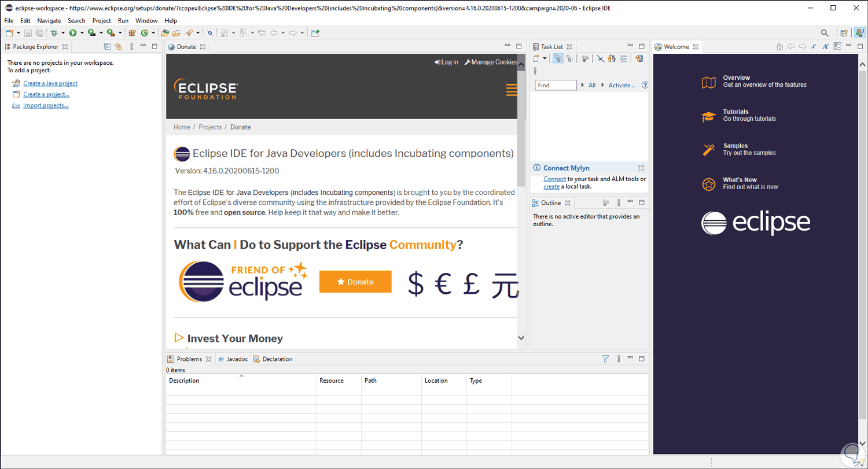Screen dimensions: 868x469
Task: Switch to the Declaration tab
Action: click(273, 359)
